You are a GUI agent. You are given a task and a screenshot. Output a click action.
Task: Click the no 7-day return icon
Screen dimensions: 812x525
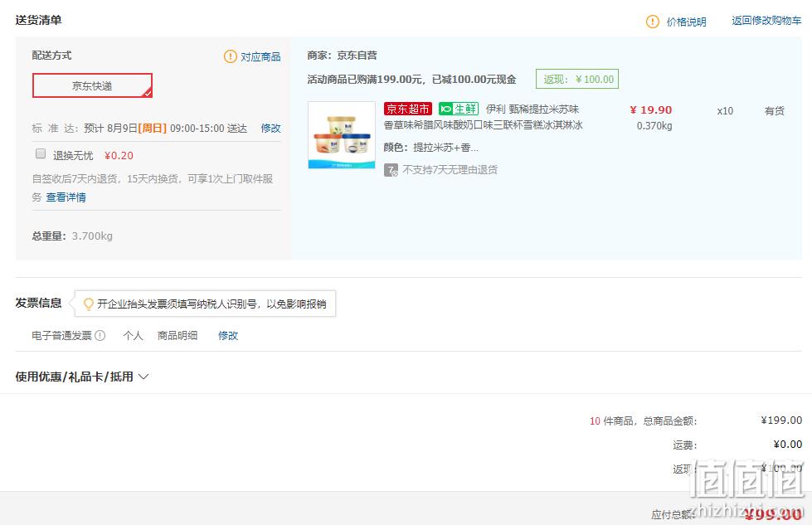point(391,170)
